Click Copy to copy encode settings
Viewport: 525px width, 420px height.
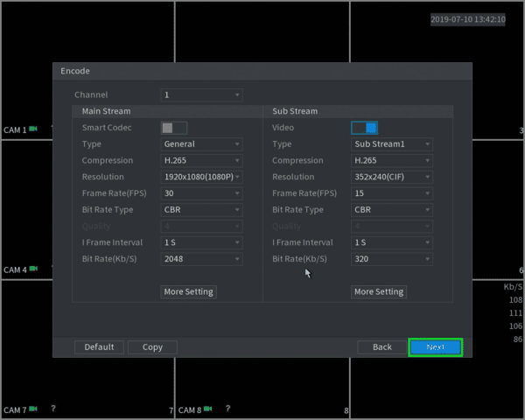click(152, 347)
